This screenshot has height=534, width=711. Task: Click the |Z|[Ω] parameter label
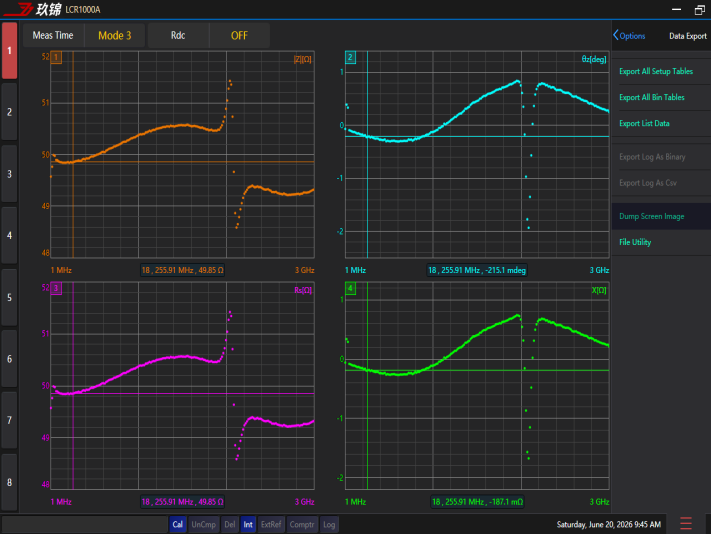[x=302, y=59]
